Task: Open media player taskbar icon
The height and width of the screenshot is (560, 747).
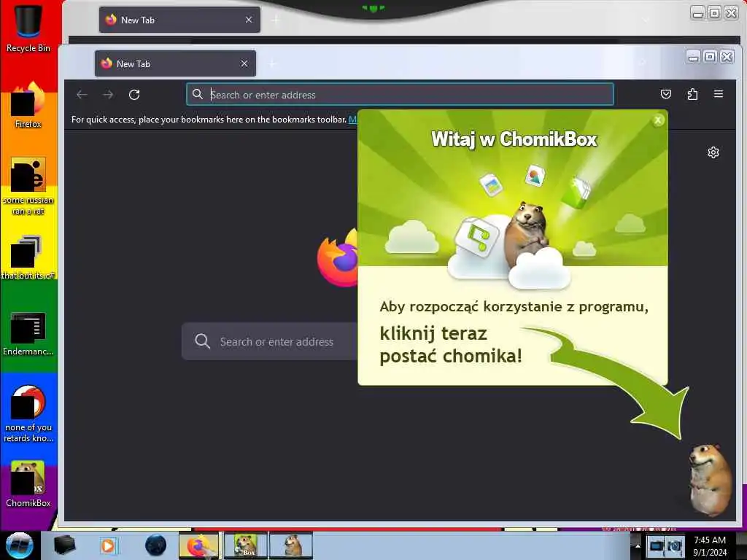Action: (x=108, y=545)
